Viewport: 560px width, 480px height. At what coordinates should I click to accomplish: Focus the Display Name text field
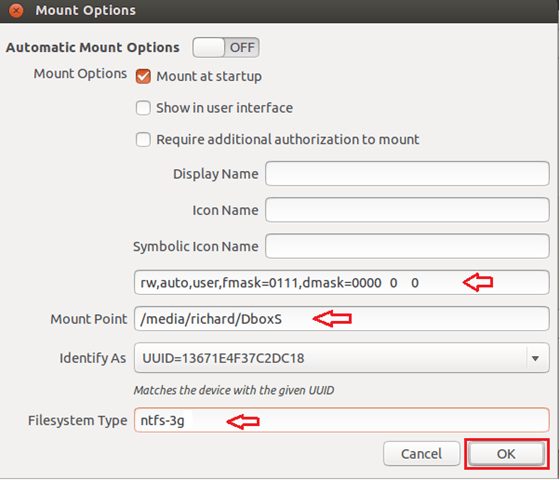pyautogui.click(x=407, y=174)
